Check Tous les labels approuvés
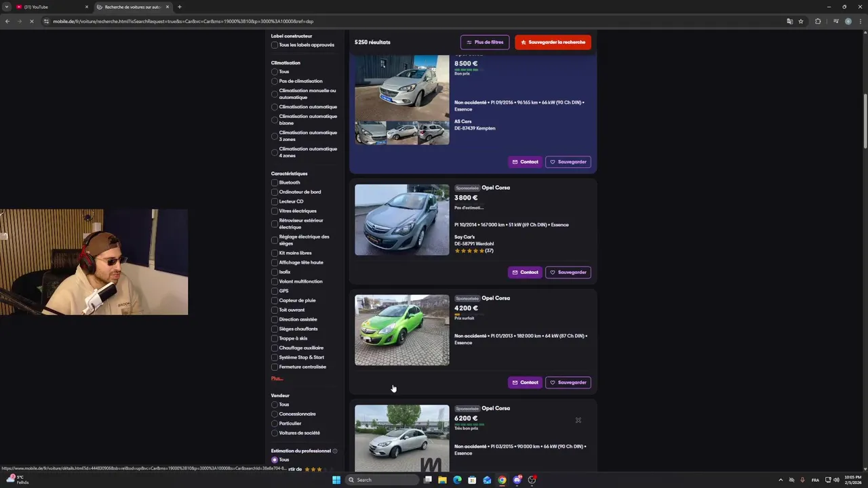 pyautogui.click(x=275, y=45)
